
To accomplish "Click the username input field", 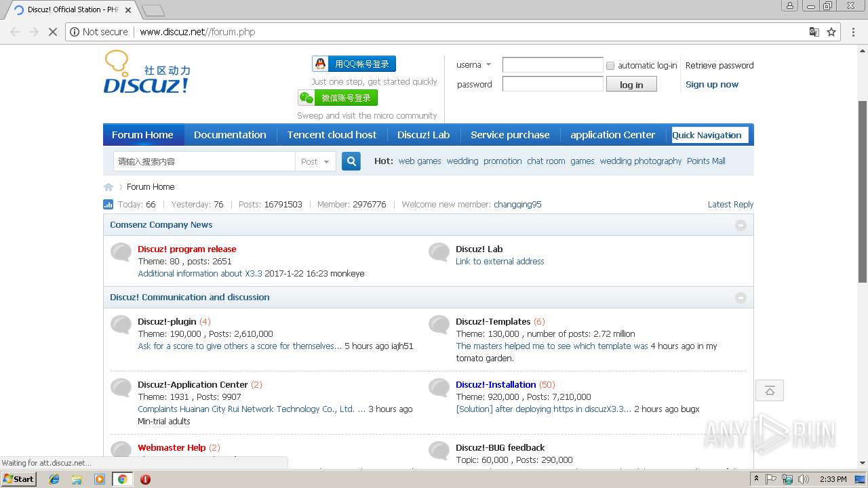I will pos(553,65).
